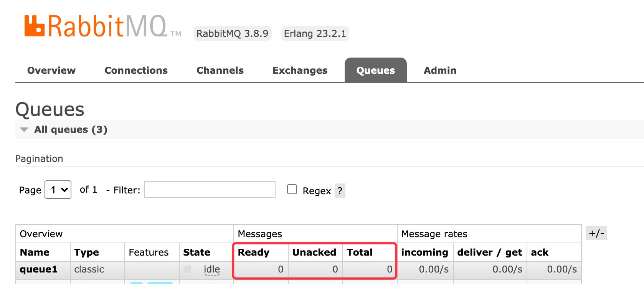Click the Erlang 23.2.1 version badge
The height and width of the screenshot is (284, 644).
point(315,33)
